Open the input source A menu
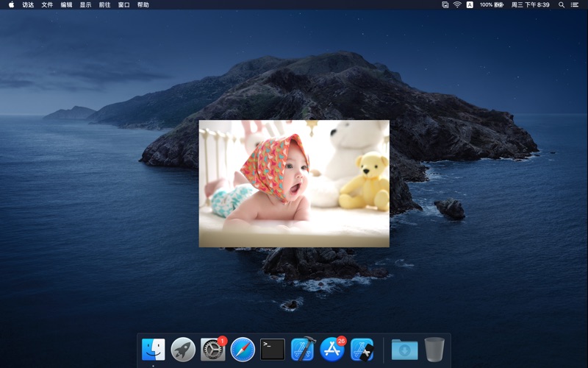This screenshot has height=368, width=588. tap(470, 5)
